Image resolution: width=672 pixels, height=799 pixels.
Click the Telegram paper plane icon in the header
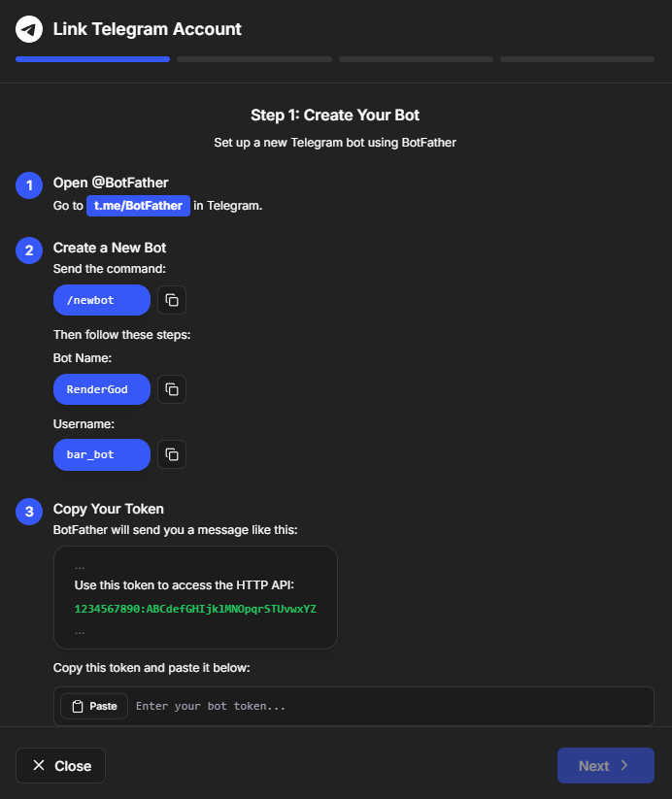(x=28, y=29)
